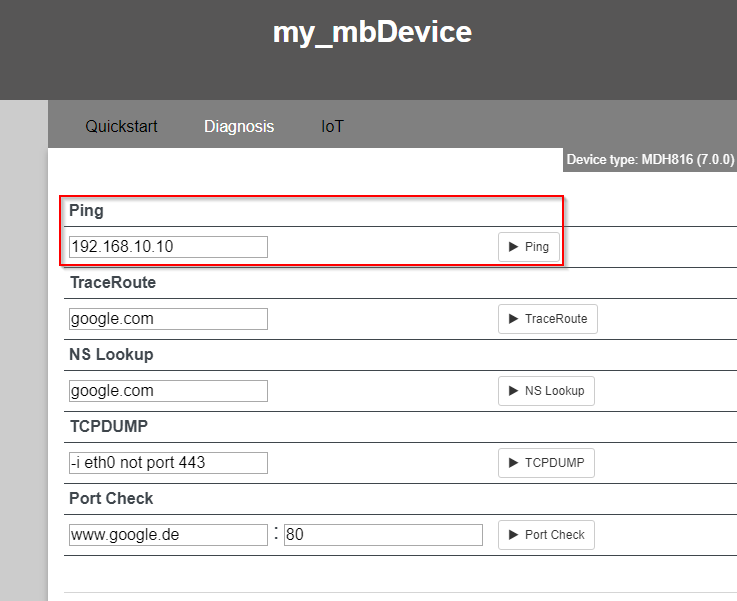Focus the Port Check hostname field
737x601 pixels.
(x=168, y=535)
